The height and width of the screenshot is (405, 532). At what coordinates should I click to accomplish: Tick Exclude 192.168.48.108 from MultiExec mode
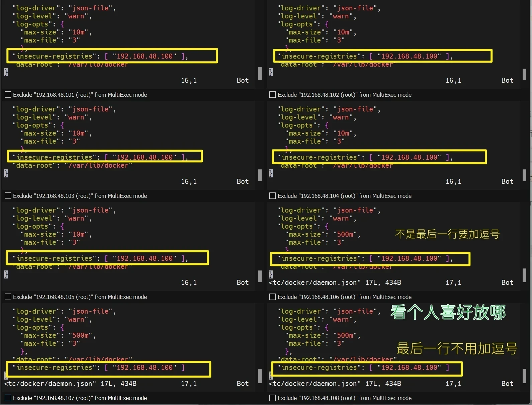pos(272,398)
